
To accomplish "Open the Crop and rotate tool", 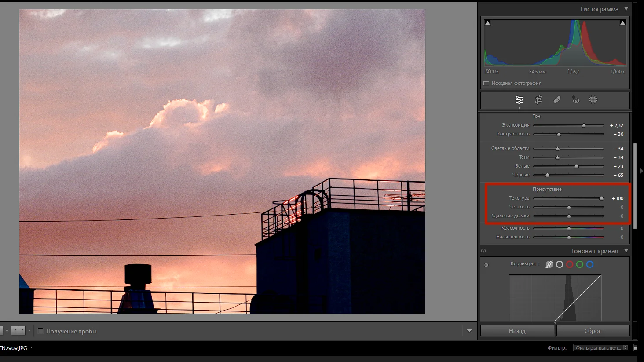I will click(x=538, y=100).
